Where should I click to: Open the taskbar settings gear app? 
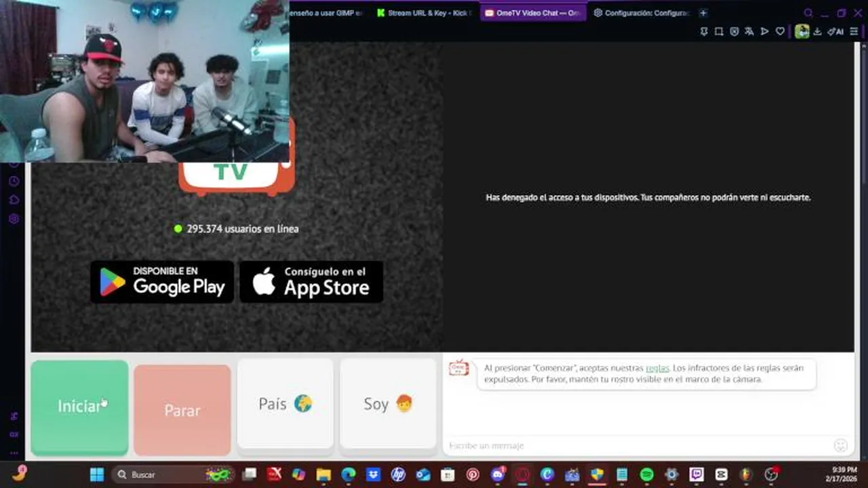coord(671,474)
